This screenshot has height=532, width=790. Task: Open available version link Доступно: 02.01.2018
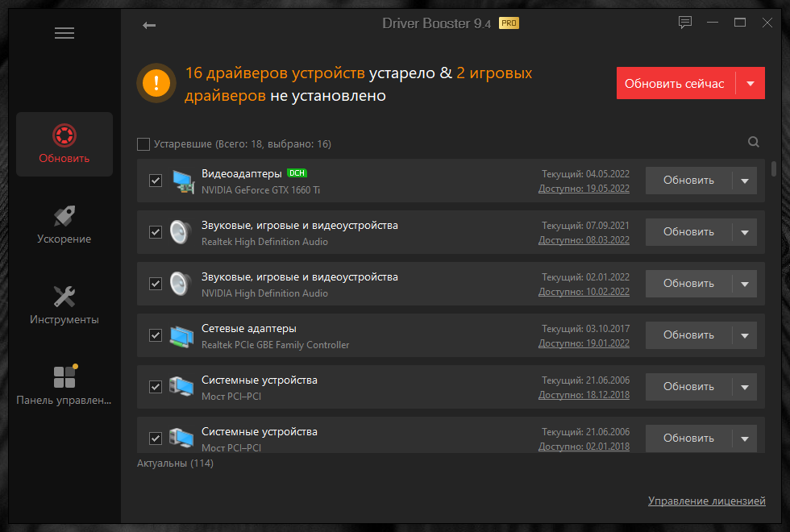coord(584,447)
